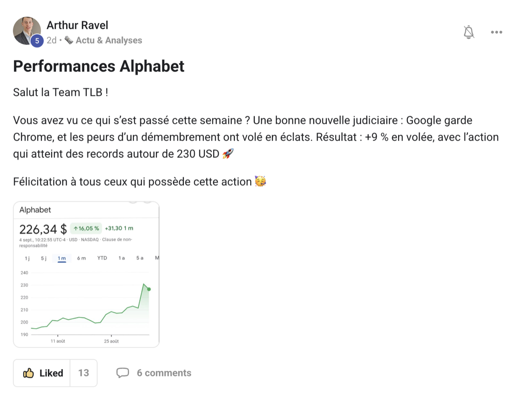Select the YTD range tab in chart
The height and width of the screenshot is (394, 532).
(x=102, y=258)
